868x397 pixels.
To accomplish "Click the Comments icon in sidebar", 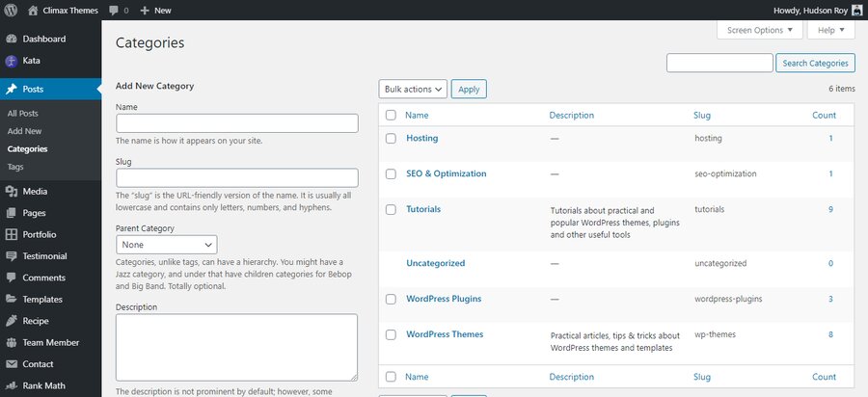I will coord(11,278).
